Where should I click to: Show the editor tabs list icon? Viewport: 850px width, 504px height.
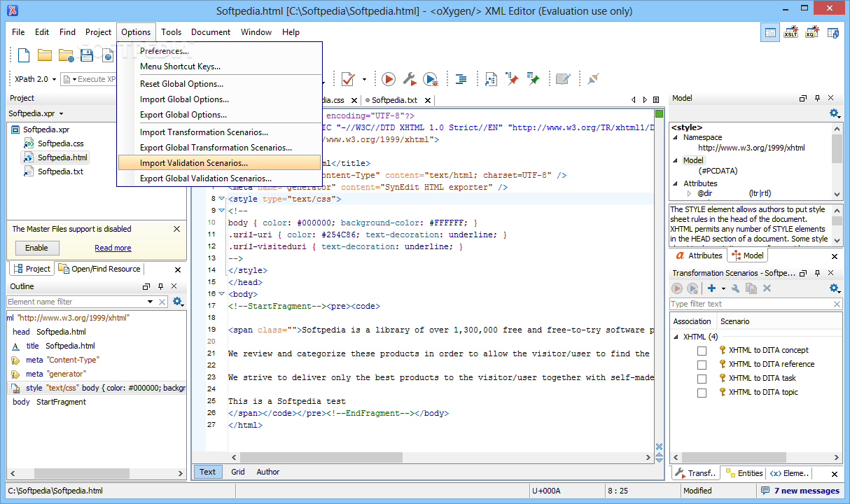coord(656,100)
